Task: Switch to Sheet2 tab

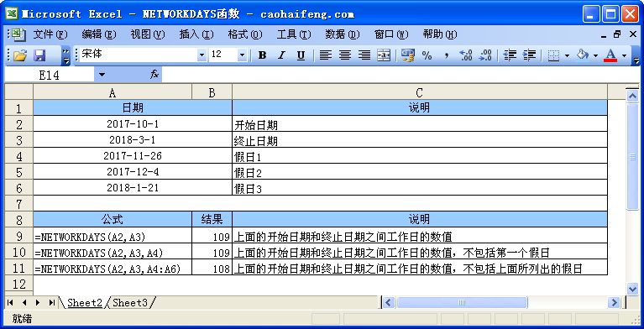Action: tap(85, 303)
